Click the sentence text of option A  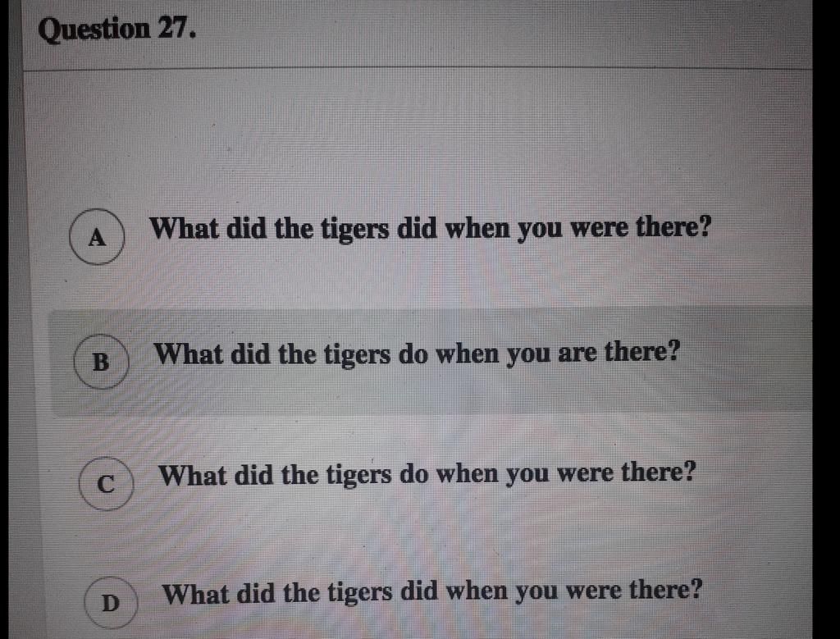(431, 229)
